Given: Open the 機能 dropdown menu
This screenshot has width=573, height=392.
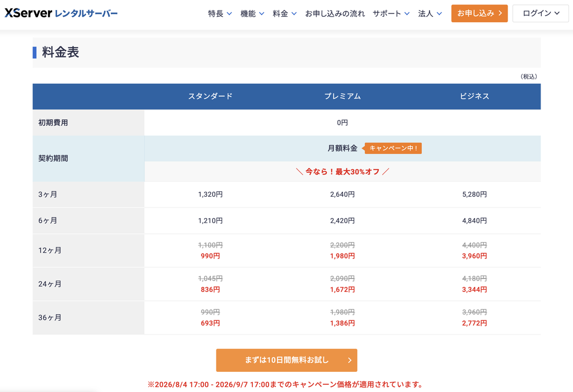Looking at the screenshot, I should [252, 13].
